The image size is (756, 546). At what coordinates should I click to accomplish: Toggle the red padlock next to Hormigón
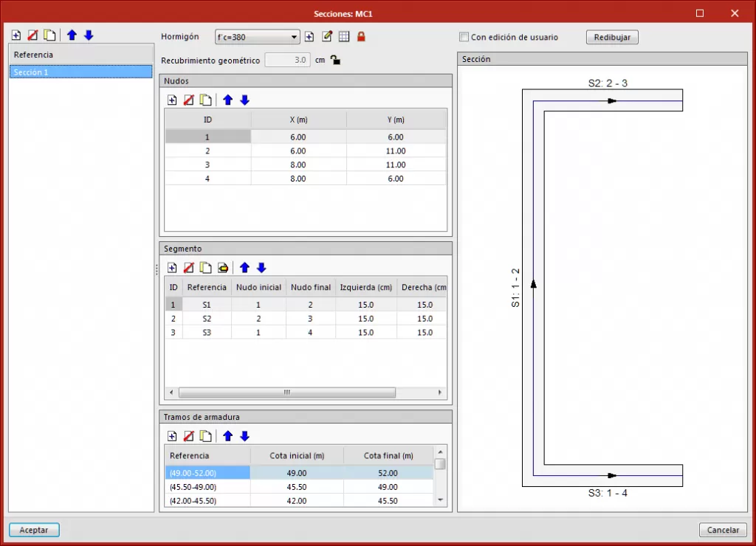361,37
